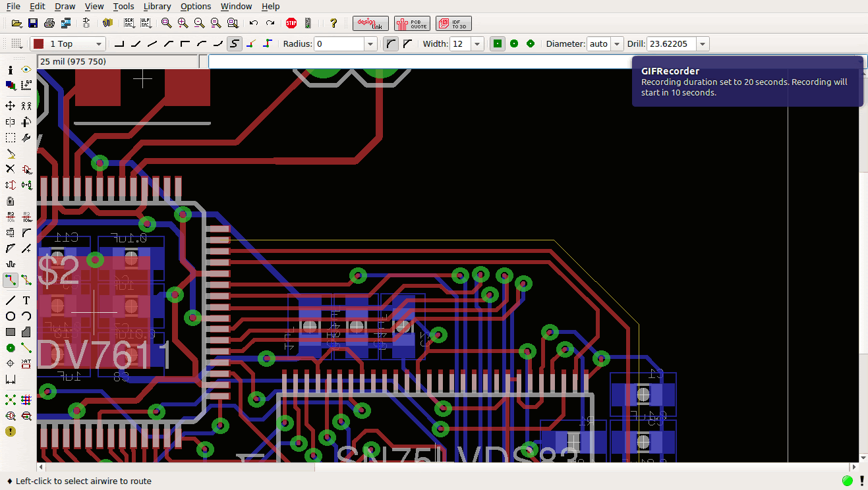Screen dimensions: 868x490
Task: Select the Delete tool (X icon)
Action: tap(11, 169)
